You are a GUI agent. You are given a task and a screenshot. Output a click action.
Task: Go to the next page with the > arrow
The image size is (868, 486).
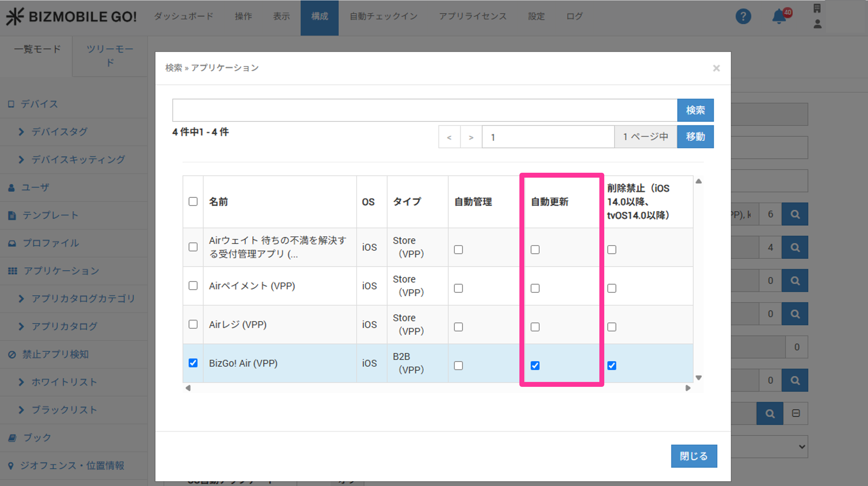click(x=471, y=137)
